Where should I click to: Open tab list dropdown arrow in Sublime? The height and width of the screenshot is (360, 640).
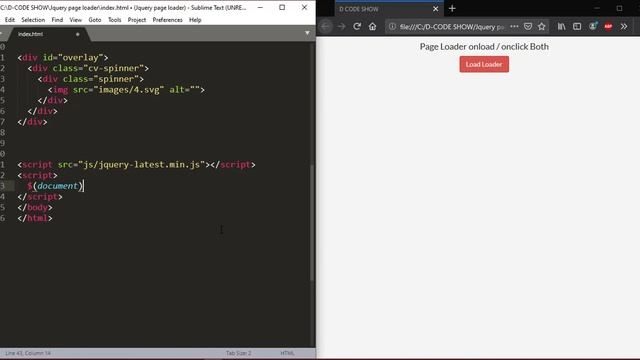[x=307, y=33]
